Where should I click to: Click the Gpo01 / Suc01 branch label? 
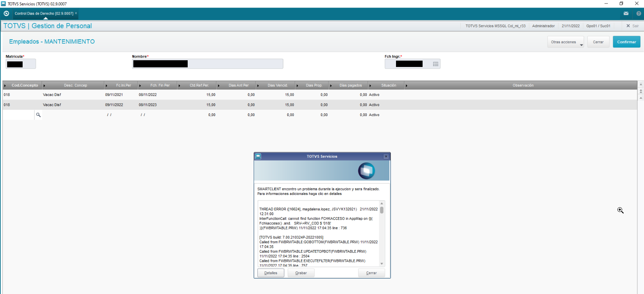tap(598, 26)
